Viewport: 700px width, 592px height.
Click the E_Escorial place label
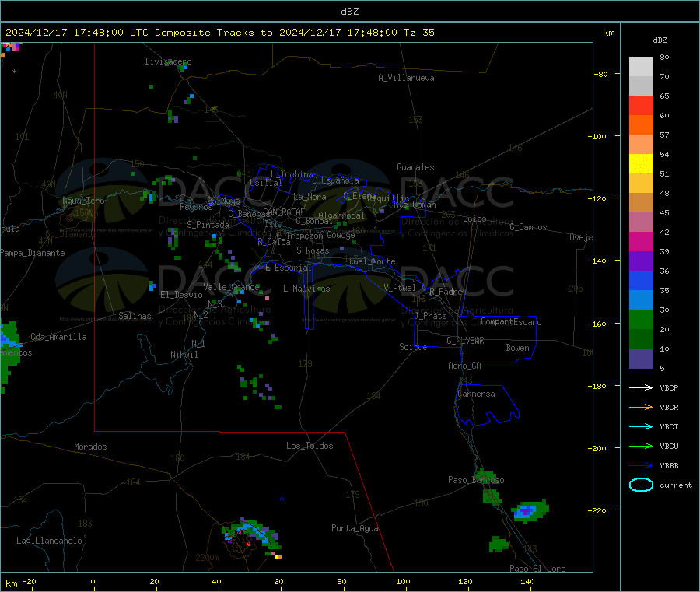click(x=289, y=268)
